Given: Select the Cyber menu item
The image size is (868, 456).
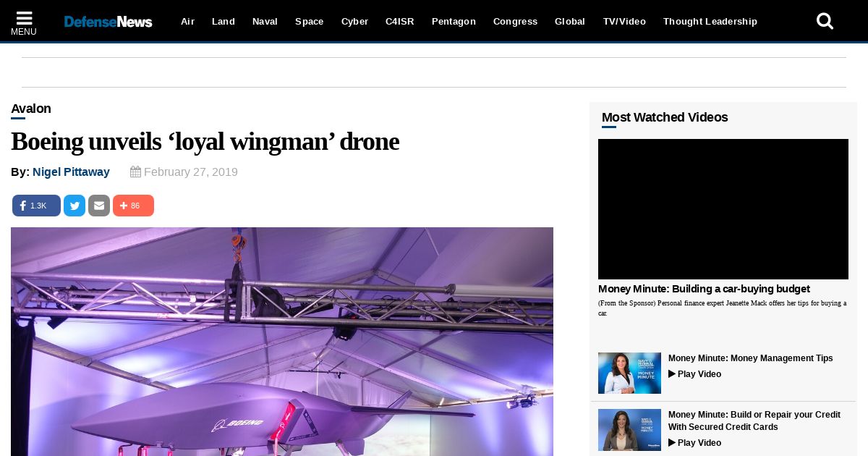Looking at the screenshot, I should point(354,22).
